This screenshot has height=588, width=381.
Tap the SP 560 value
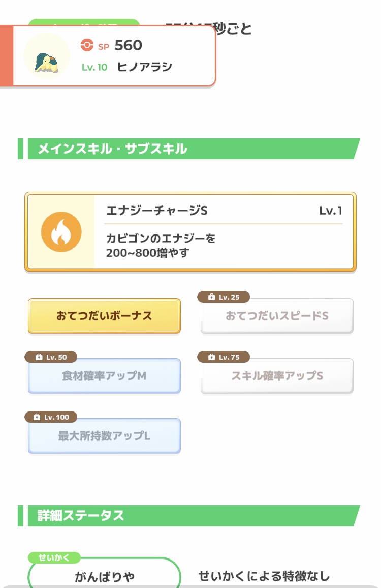(x=128, y=46)
